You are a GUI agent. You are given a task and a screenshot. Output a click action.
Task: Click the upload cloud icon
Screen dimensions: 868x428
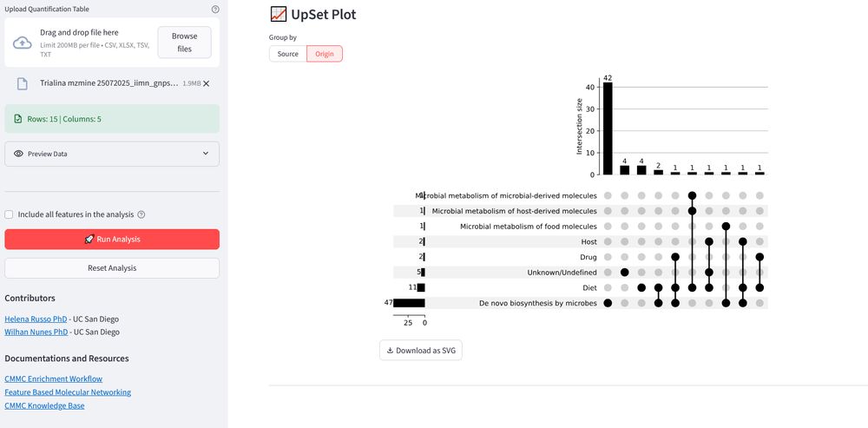23,43
